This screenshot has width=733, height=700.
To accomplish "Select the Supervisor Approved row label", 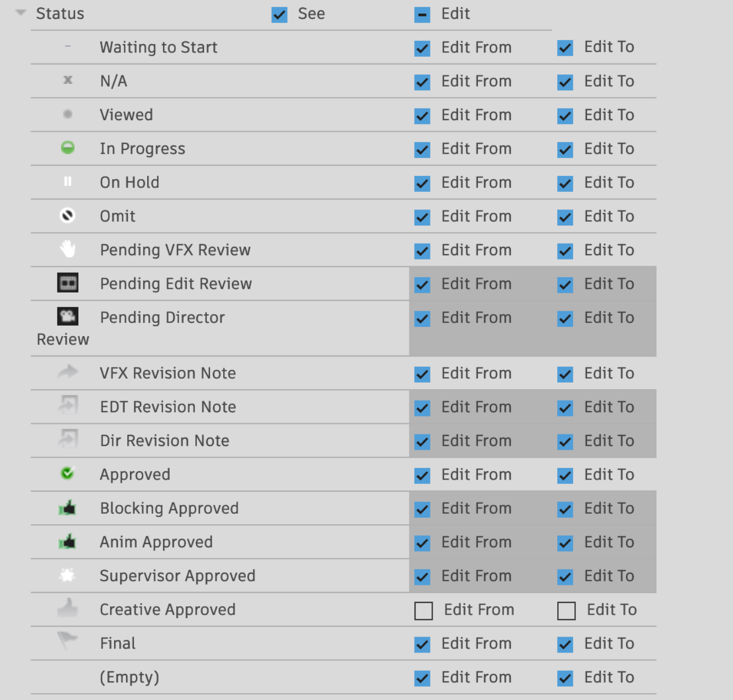I will point(177,575).
